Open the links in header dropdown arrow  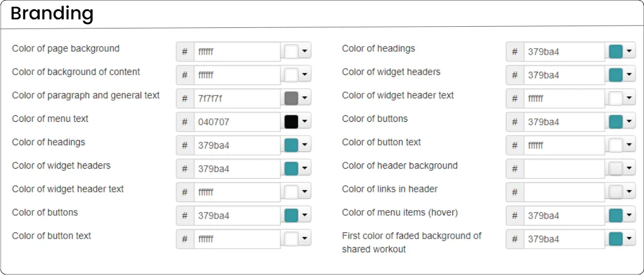tap(629, 192)
